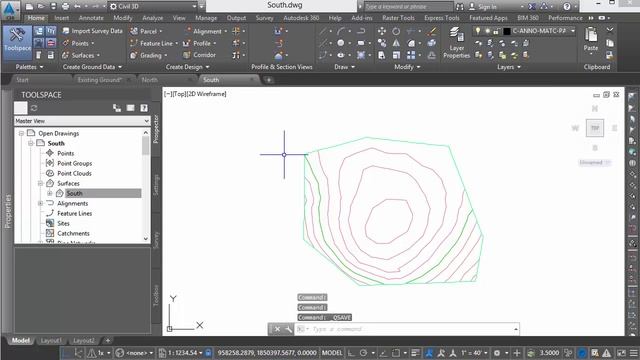Switch to the North drawing tab

149,80
